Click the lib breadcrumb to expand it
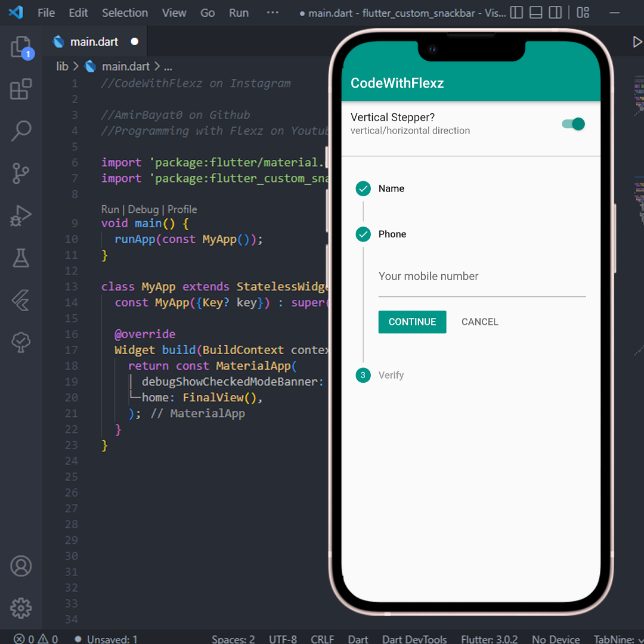644x644 pixels. (62, 66)
